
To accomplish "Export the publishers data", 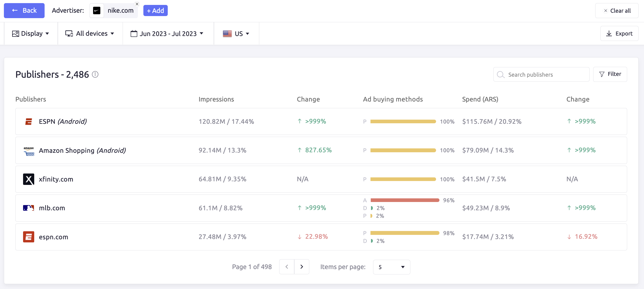I will pos(619,33).
